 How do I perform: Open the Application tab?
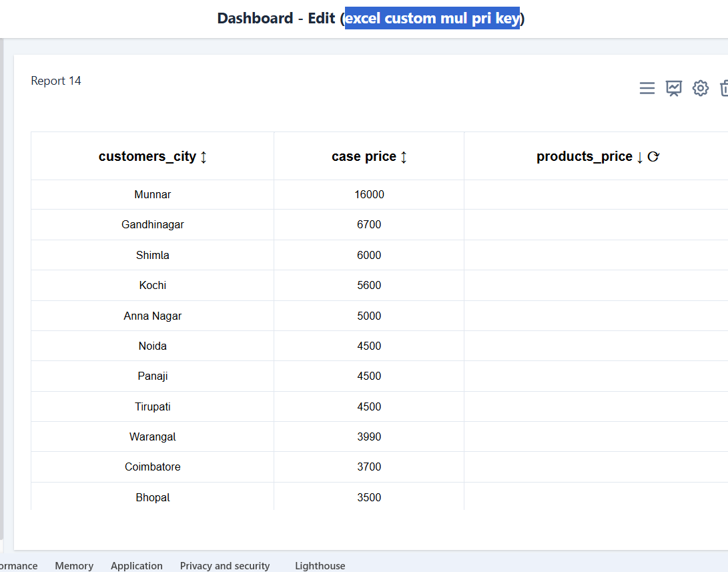[137, 565]
